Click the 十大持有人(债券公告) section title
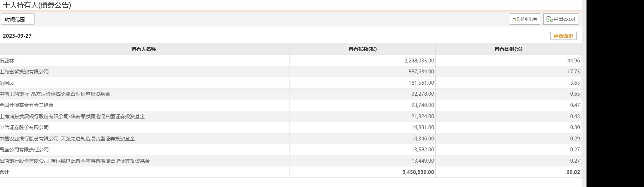This screenshot has height=187, width=644. pos(37,5)
